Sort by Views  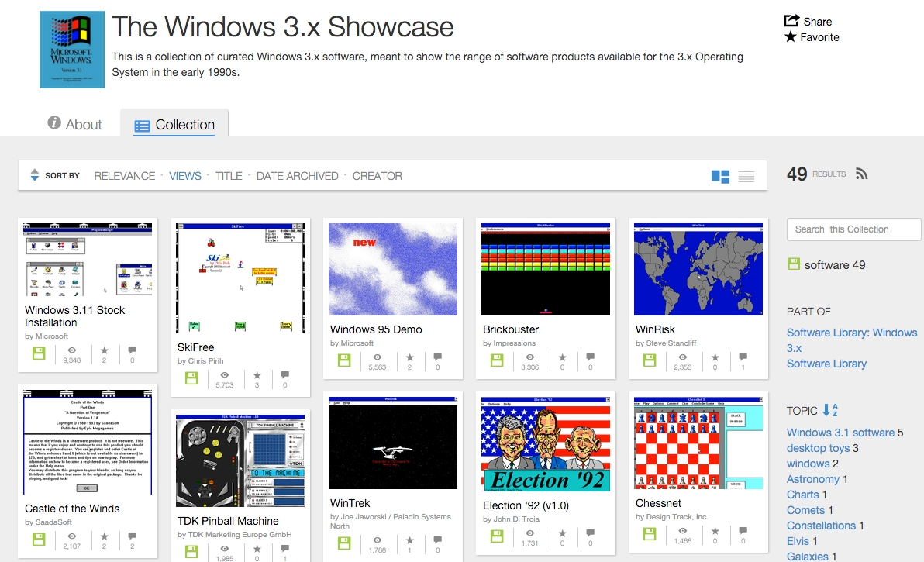click(x=185, y=175)
